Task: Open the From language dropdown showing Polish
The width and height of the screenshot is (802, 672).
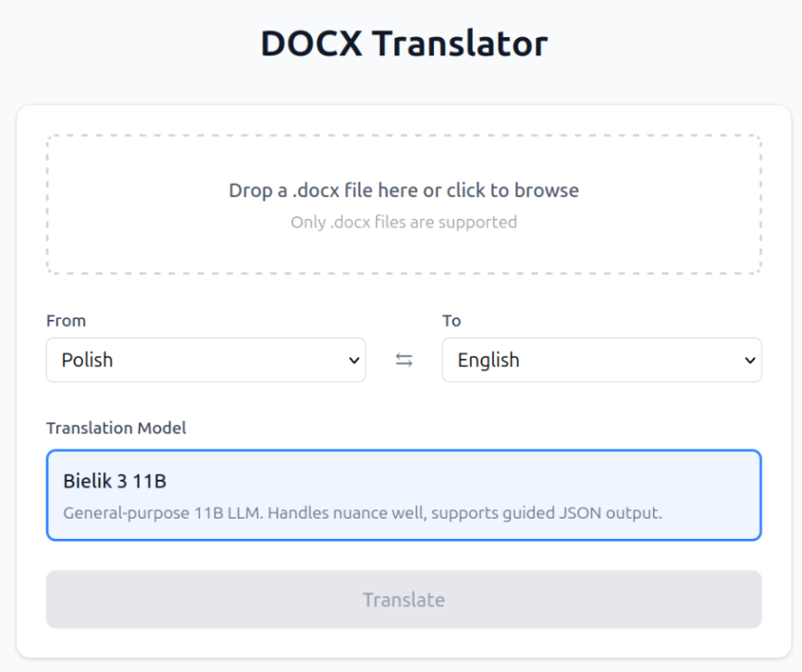Action: point(205,360)
